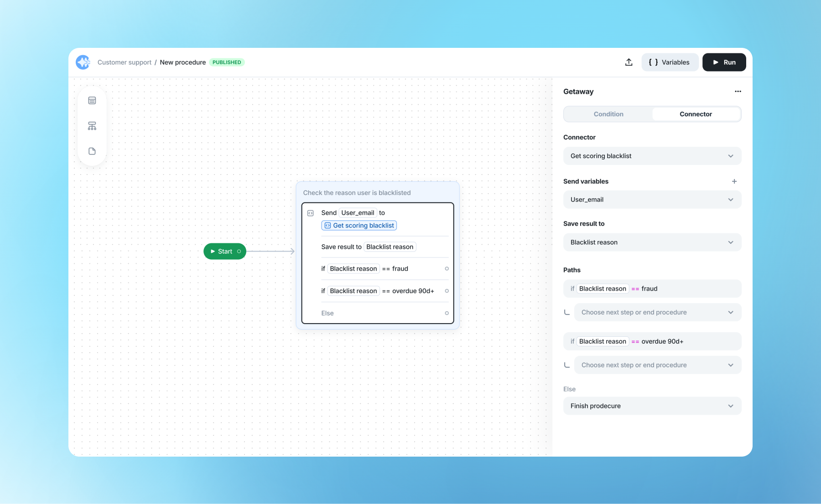The height and width of the screenshot is (504, 821).
Task: Choose next step for fraud path
Action: tap(658, 313)
